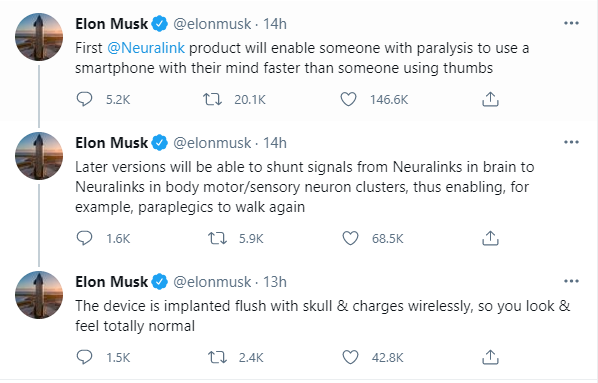Share the first tweet about paralysis smartphone use
The image size is (598, 383).
tap(490, 99)
